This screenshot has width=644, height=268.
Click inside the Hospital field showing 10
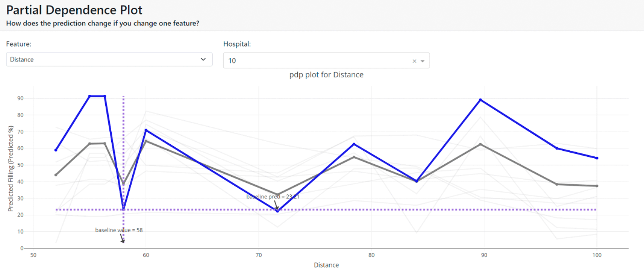(x=316, y=61)
